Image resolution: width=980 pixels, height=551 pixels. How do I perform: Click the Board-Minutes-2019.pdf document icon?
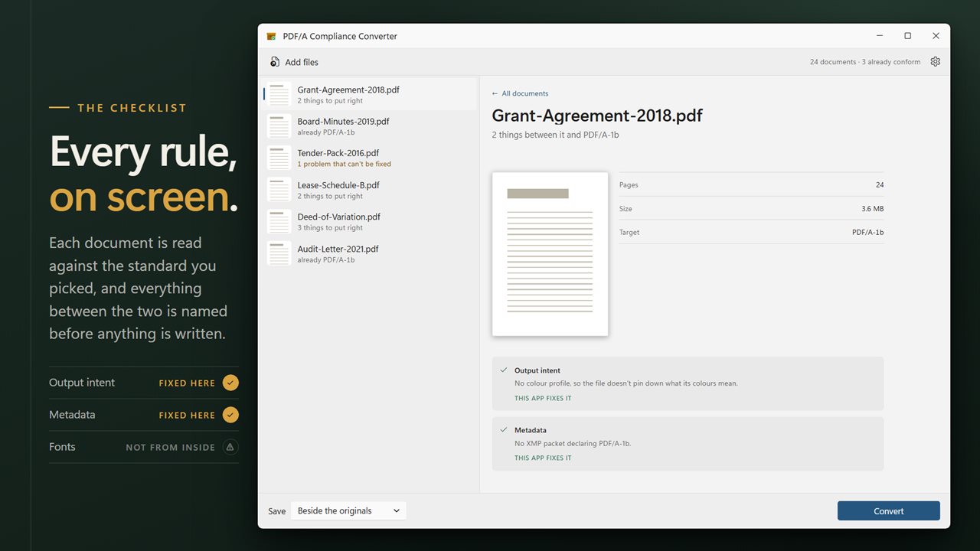pos(279,126)
